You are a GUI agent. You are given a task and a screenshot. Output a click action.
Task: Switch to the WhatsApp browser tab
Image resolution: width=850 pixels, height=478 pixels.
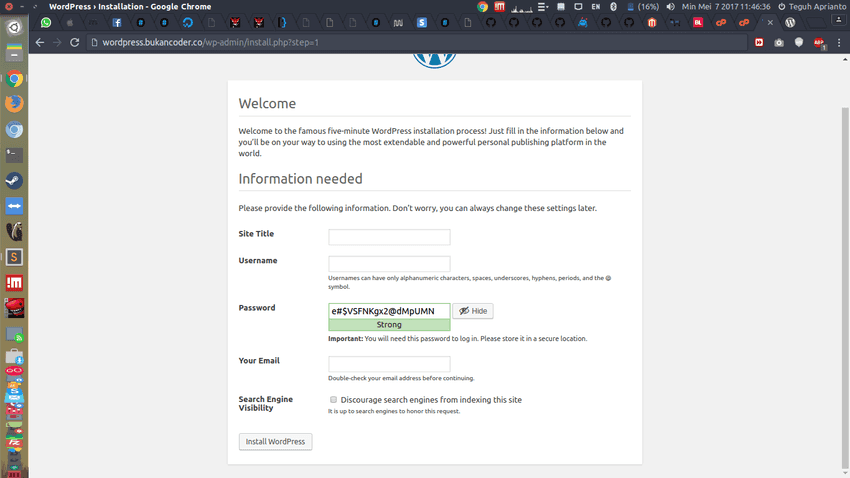(x=46, y=22)
